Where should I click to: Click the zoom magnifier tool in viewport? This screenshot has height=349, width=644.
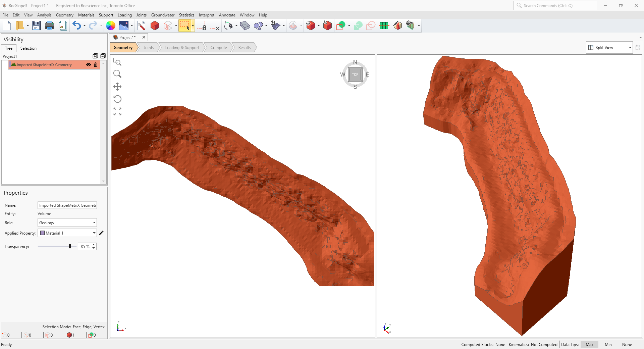(117, 74)
